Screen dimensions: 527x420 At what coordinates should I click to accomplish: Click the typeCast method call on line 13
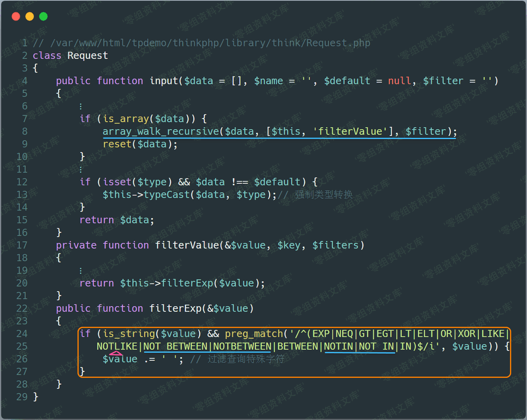tap(167, 195)
